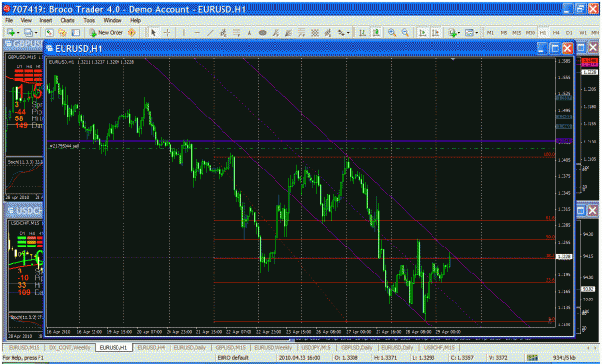The height and width of the screenshot is (364, 602).
Task: Close the USDCHF chart window behind
Action: tap(592, 210)
